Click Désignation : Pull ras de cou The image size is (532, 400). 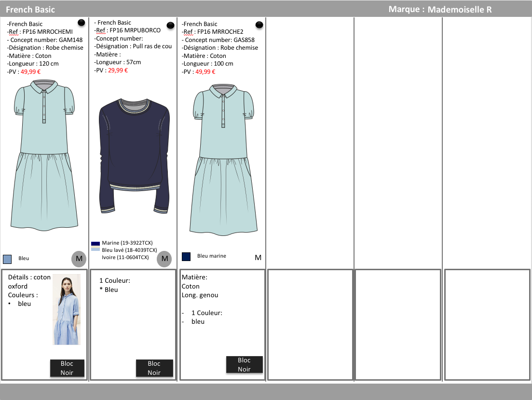click(x=133, y=46)
